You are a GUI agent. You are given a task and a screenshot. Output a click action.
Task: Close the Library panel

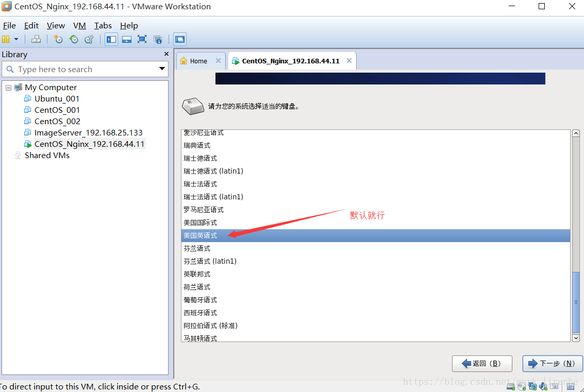coord(166,54)
